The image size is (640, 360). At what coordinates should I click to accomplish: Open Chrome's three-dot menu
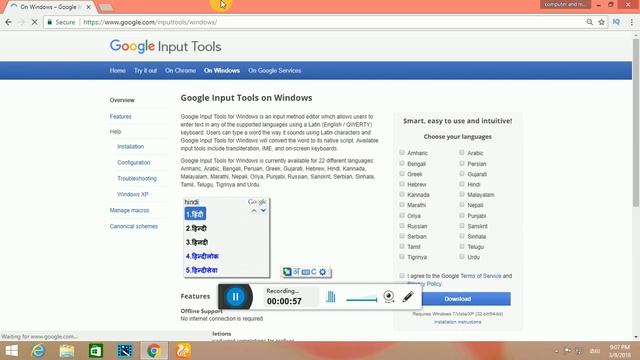point(631,22)
